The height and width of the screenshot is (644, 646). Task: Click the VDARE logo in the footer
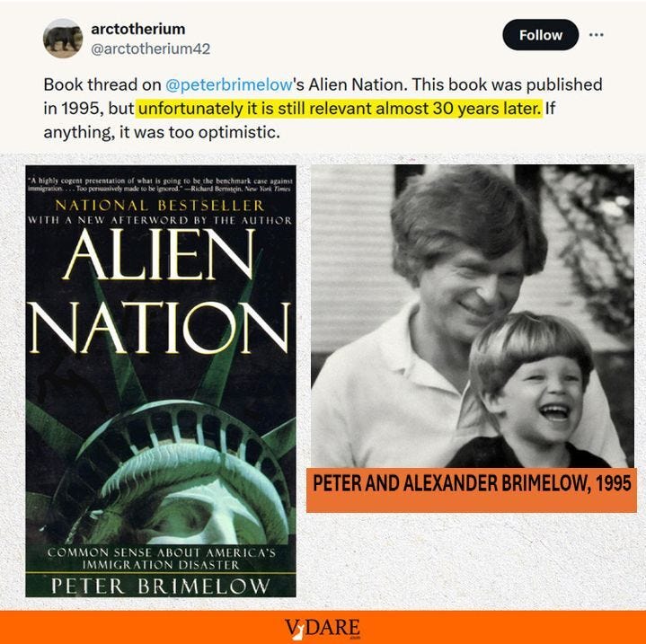(323, 629)
